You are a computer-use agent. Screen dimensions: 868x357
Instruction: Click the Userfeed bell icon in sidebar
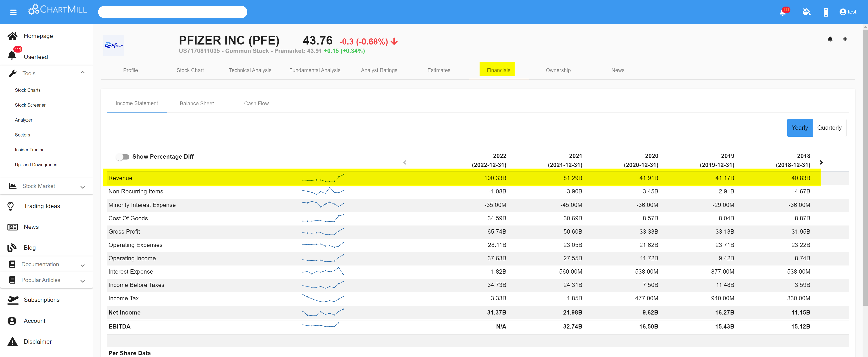tap(12, 56)
